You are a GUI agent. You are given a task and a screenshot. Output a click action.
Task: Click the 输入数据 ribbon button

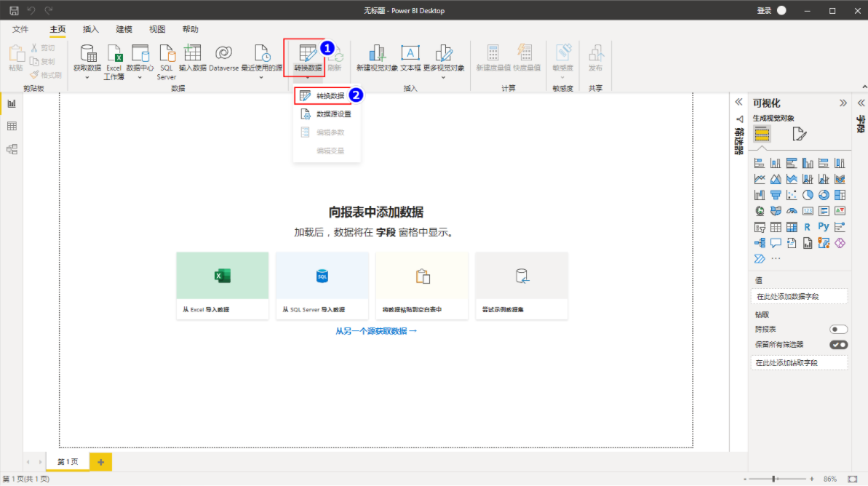click(192, 59)
